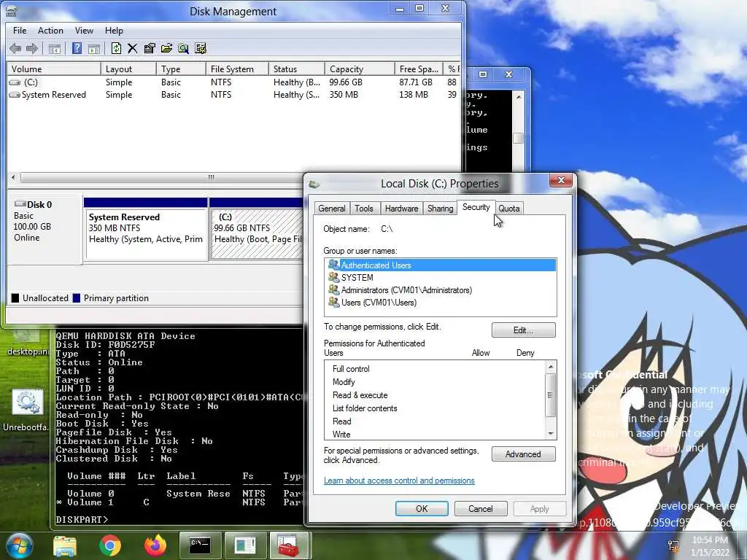Viewport: 747px width, 560px height.
Task: Launch Firefox from the taskbar
Action: tap(155, 545)
